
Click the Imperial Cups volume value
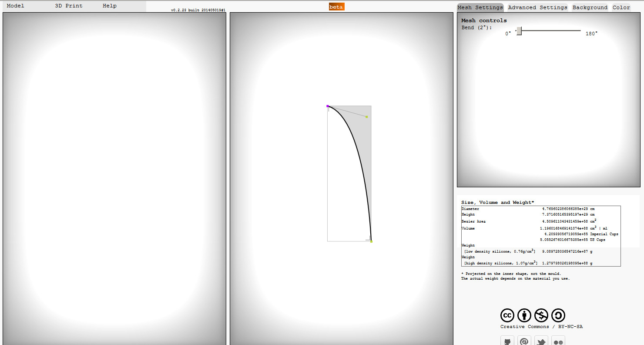pos(566,234)
